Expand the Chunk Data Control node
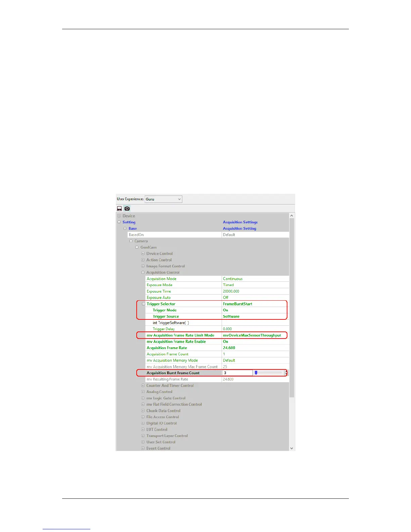Viewport: 411px width, 532px height. point(143,411)
